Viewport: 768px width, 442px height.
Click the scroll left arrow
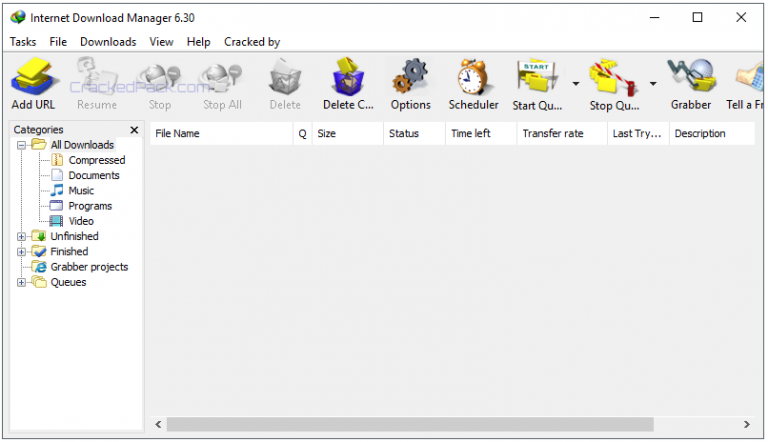tap(158, 424)
